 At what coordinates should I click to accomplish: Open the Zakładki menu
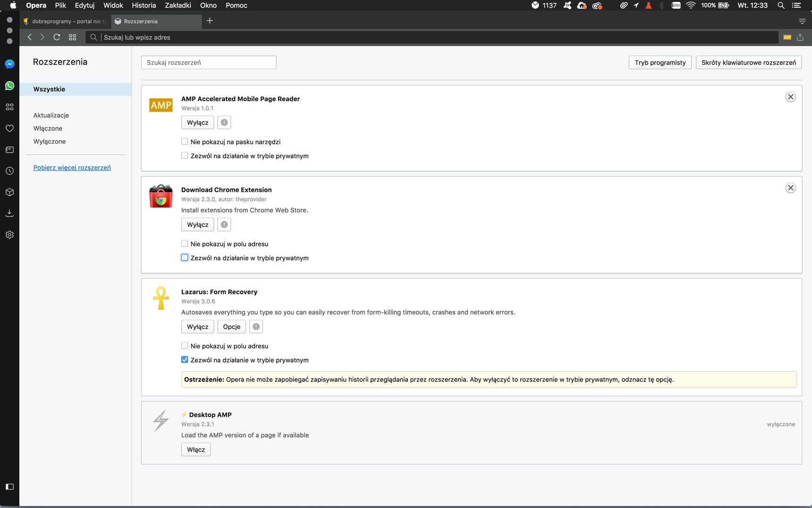click(178, 5)
